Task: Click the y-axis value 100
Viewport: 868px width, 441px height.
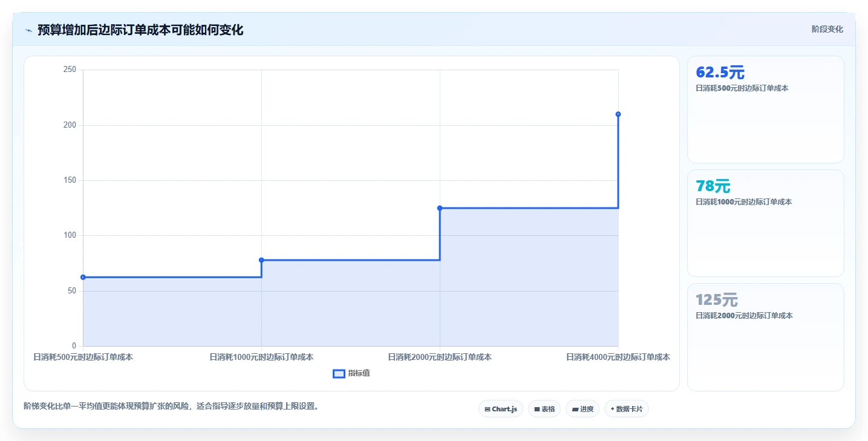Action: point(70,235)
